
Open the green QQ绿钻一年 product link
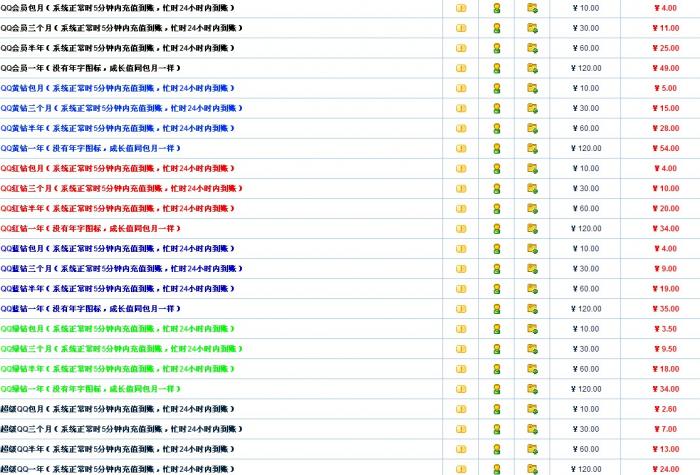coord(91,389)
